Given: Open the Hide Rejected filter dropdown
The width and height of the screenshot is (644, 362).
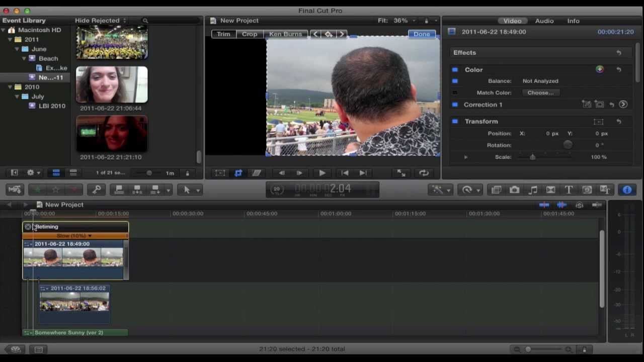Looking at the screenshot, I should tap(100, 21).
